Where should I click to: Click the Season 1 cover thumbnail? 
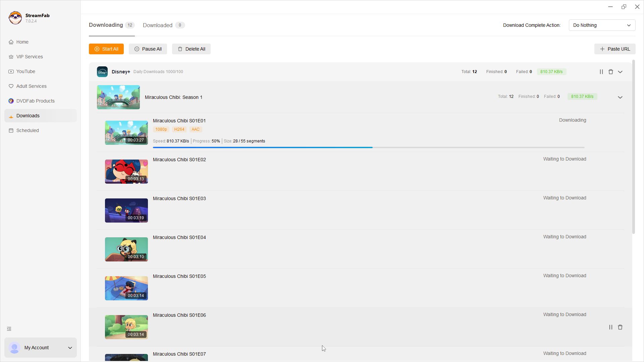pyautogui.click(x=118, y=97)
